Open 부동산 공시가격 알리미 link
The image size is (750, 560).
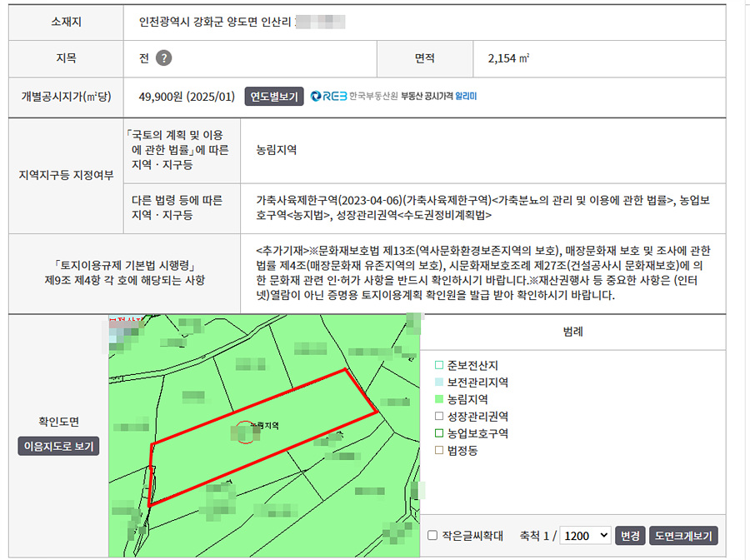click(438, 97)
